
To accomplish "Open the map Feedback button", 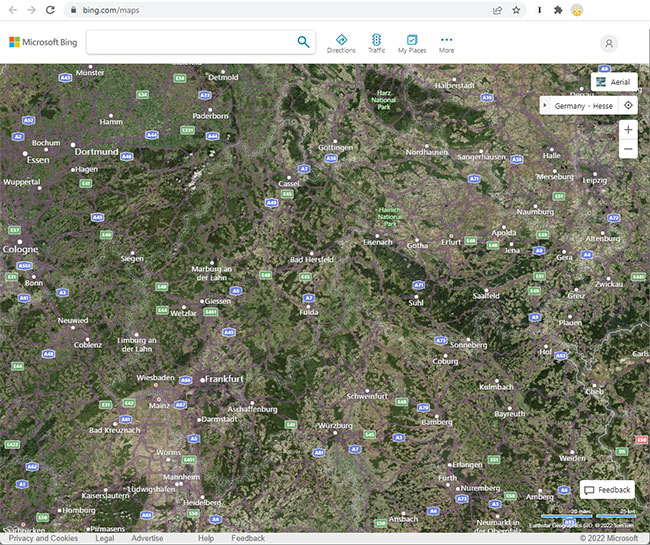I will (x=607, y=490).
